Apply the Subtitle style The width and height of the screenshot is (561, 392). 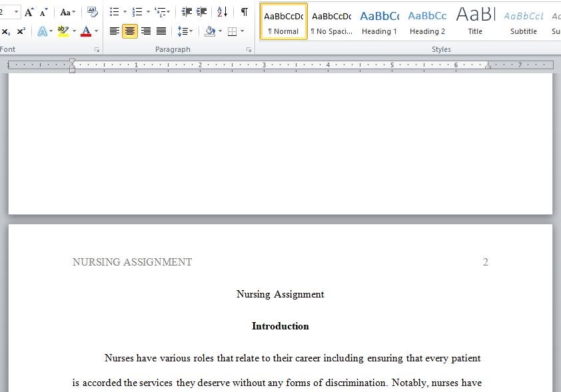click(x=524, y=21)
